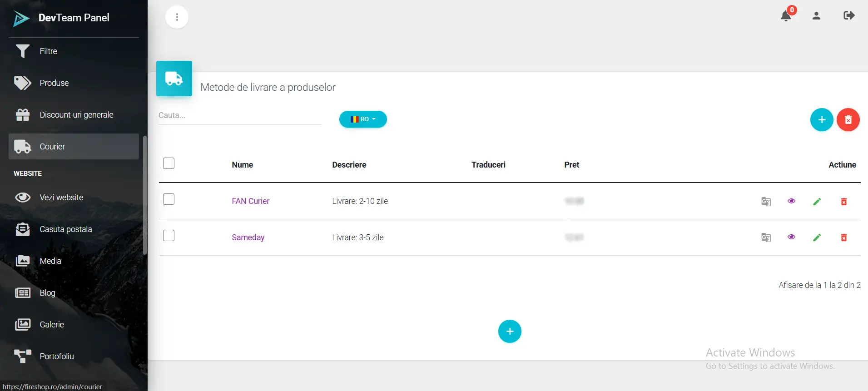Open the notifications bell icon
This screenshot has height=391, width=868.
pos(786,16)
